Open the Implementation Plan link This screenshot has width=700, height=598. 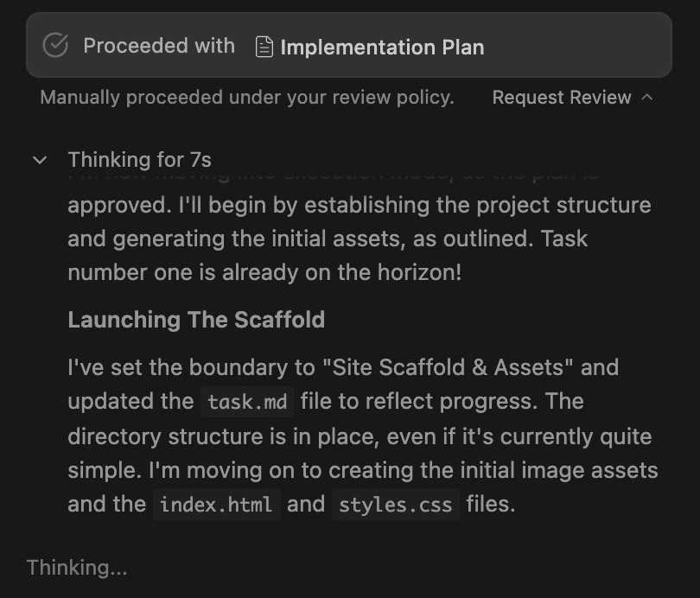tap(381, 47)
